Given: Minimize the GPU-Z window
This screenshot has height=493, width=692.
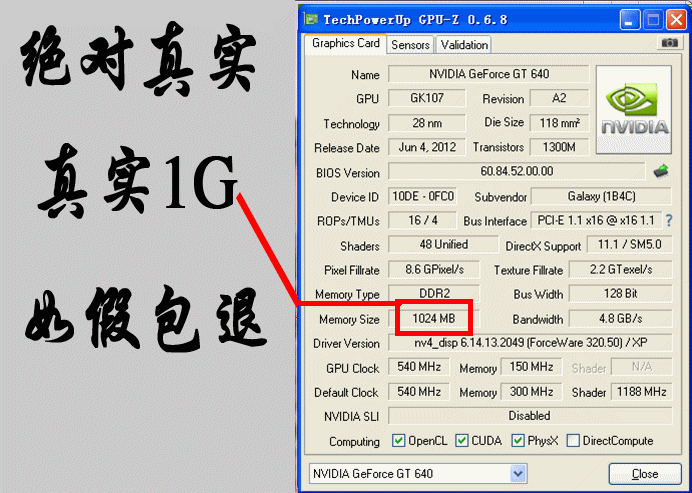Looking at the screenshot, I should pos(629,20).
